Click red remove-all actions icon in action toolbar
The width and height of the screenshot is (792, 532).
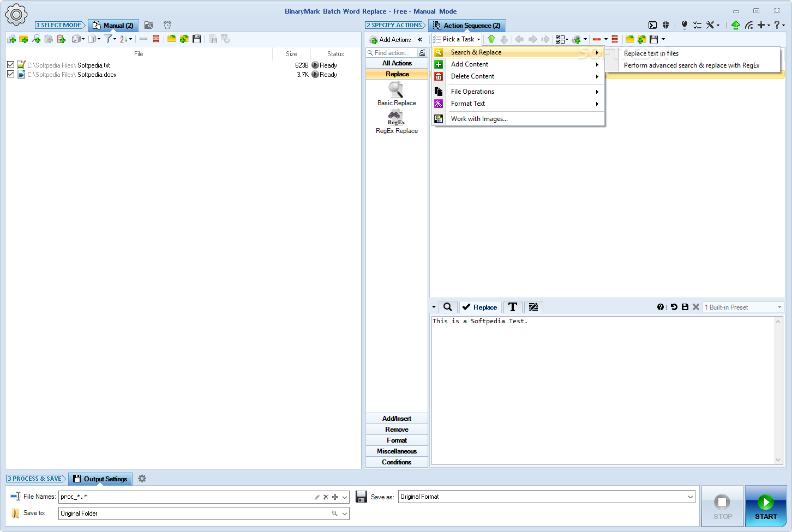pyautogui.click(x=615, y=39)
